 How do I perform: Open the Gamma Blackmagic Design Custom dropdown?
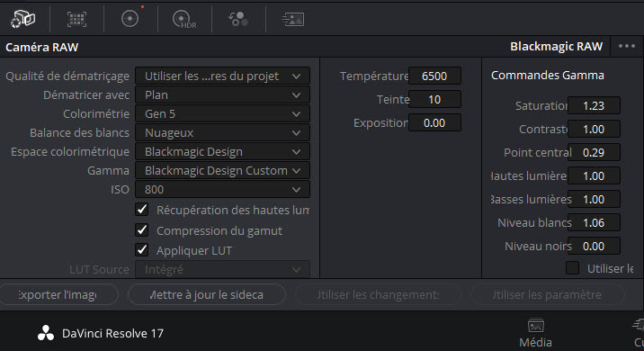click(222, 171)
